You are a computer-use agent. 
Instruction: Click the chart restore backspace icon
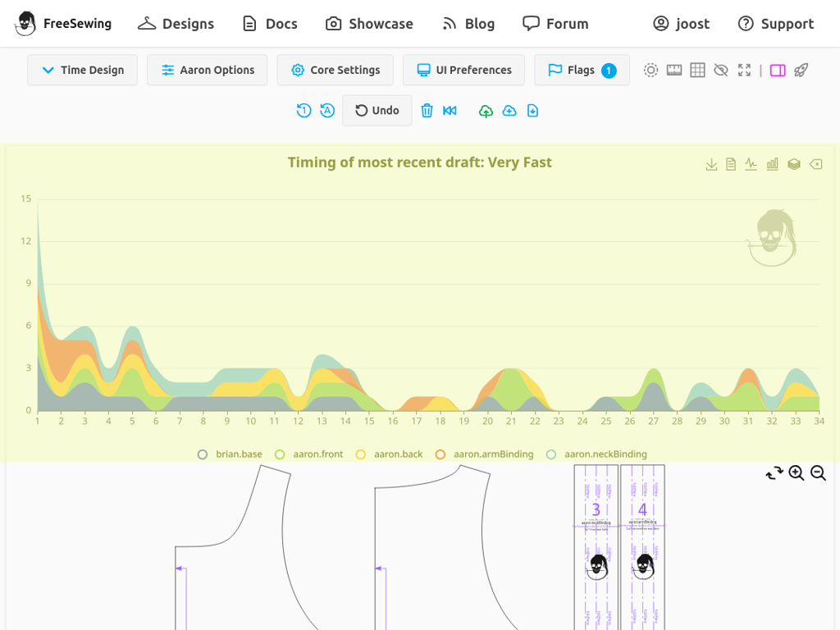[x=816, y=164]
